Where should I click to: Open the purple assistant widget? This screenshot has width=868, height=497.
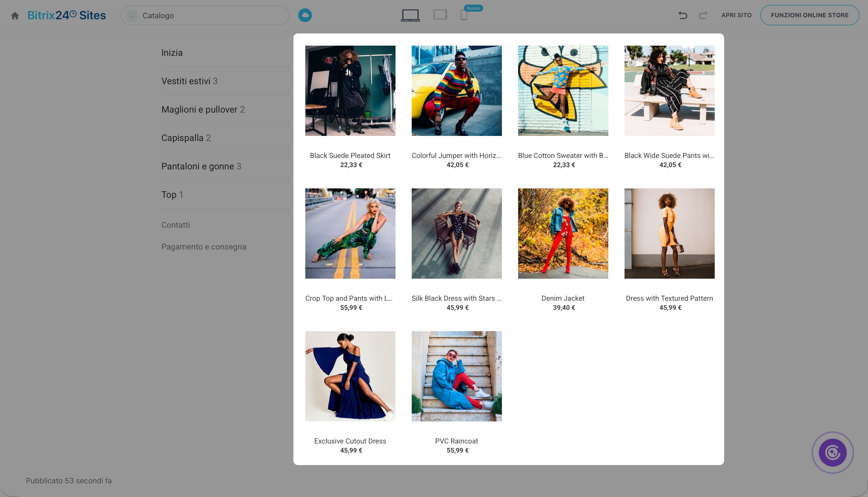[x=833, y=452]
